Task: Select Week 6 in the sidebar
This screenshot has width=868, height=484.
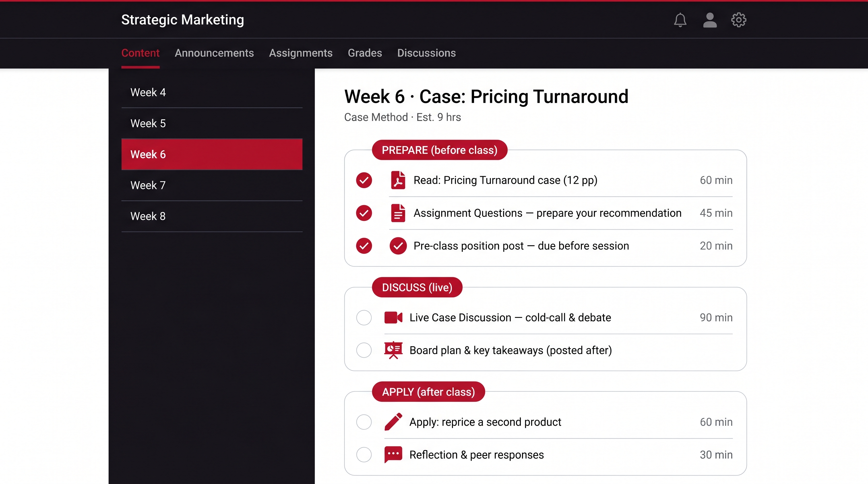Action: (x=212, y=154)
